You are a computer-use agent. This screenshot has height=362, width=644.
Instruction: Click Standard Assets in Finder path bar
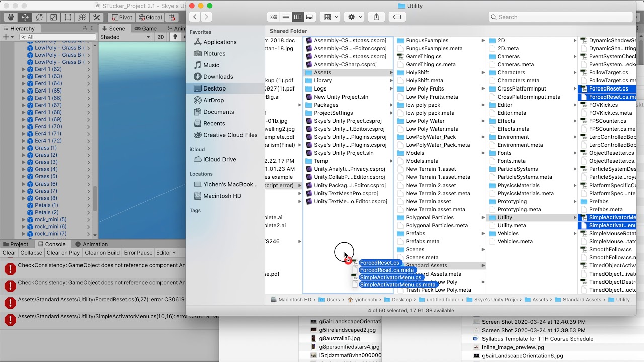click(x=578, y=300)
